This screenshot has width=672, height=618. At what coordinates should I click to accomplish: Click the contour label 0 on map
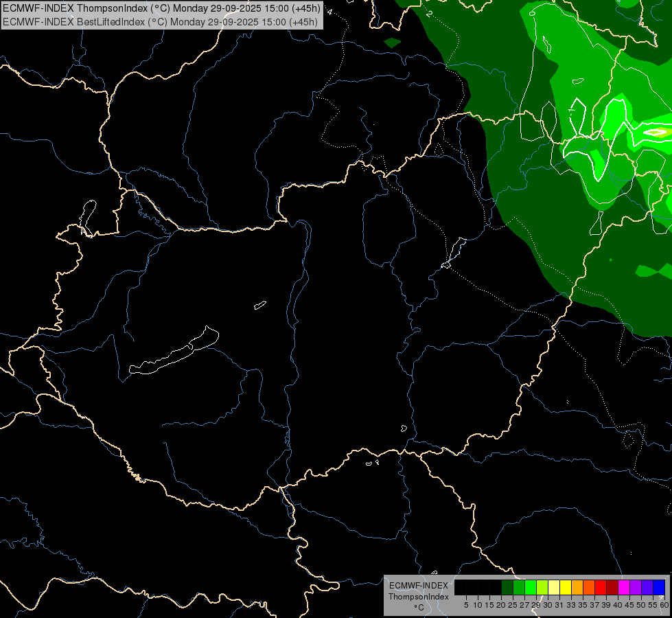pos(532,14)
